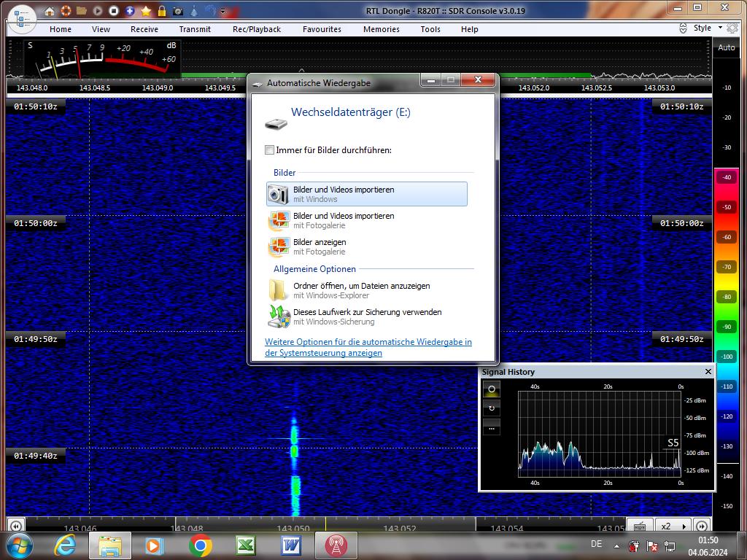This screenshot has height=560, width=747.
Task: Click the ribbon collapse arrows icon beside Style
Action: [x=683, y=28]
